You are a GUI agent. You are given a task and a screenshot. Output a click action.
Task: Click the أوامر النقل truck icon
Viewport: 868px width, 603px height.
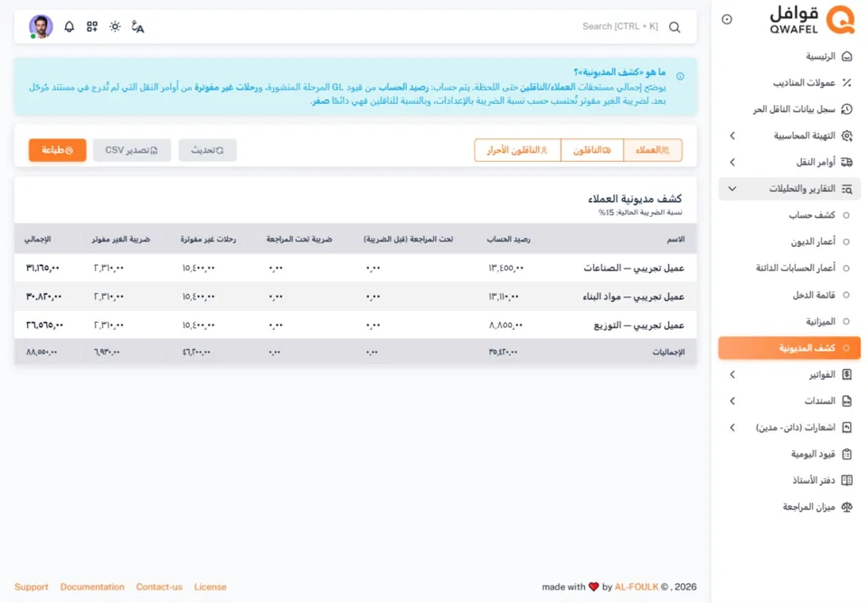[x=846, y=162]
